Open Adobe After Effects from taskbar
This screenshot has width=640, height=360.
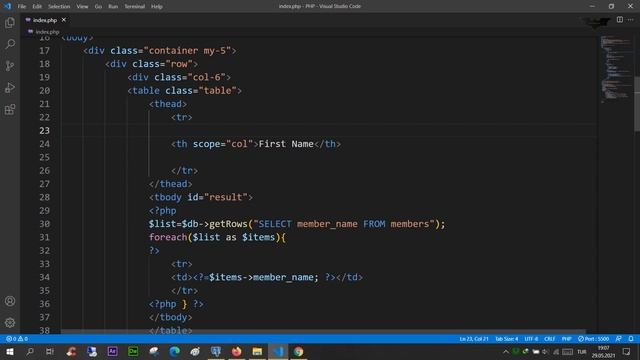coord(112,351)
